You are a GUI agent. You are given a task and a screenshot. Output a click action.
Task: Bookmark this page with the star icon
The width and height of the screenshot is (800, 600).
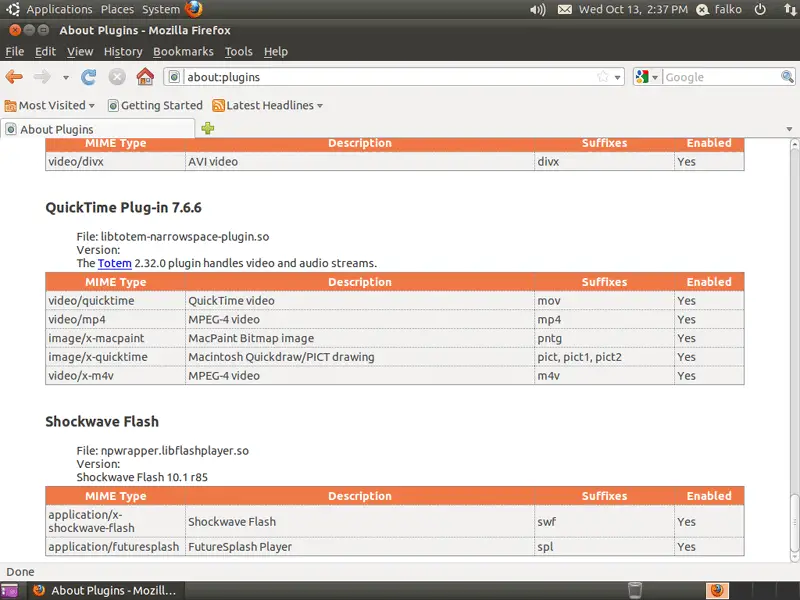[603, 77]
